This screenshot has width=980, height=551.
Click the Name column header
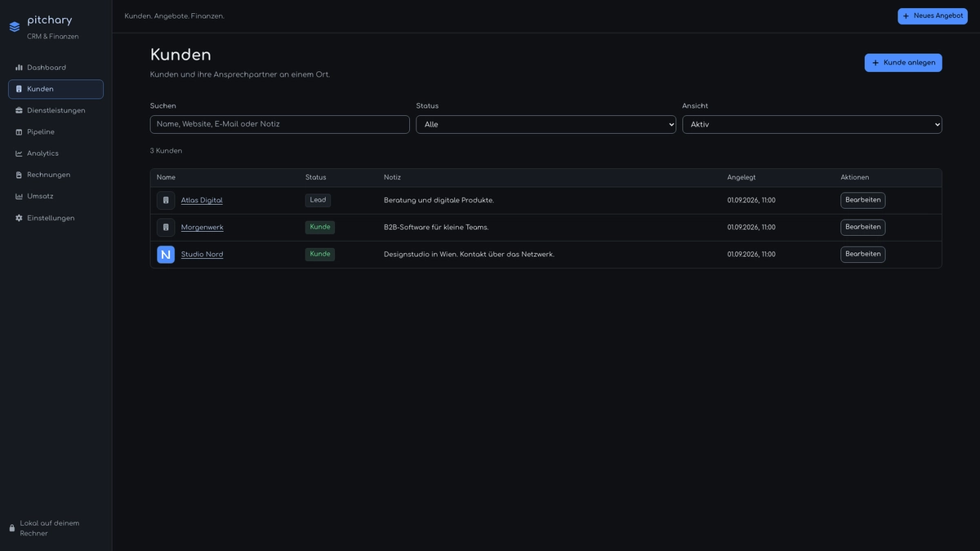[166, 178]
